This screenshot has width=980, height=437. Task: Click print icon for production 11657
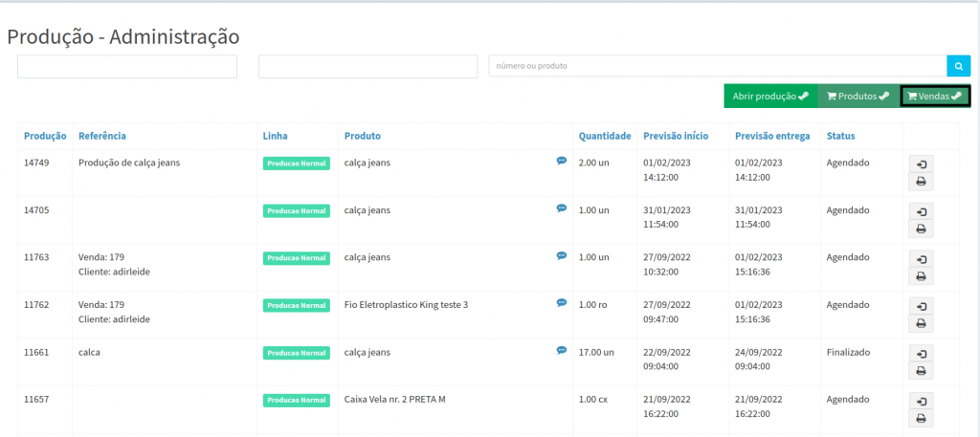coord(921,418)
